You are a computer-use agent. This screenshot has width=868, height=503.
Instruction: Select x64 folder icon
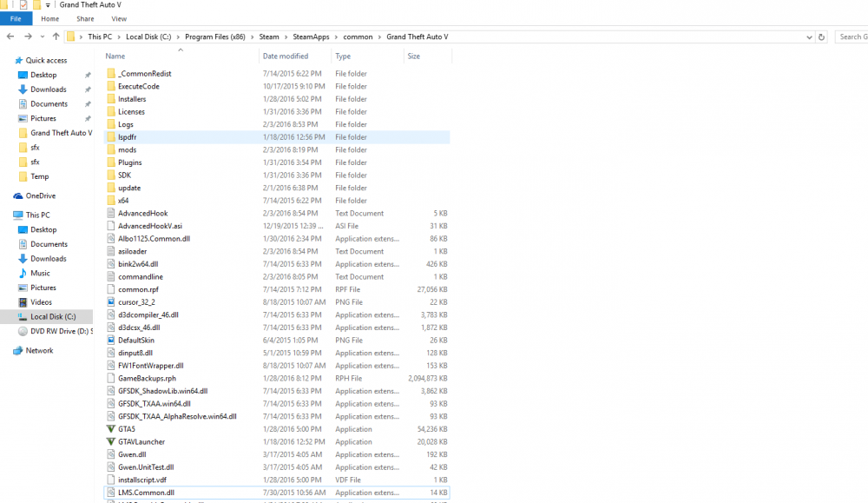point(111,201)
